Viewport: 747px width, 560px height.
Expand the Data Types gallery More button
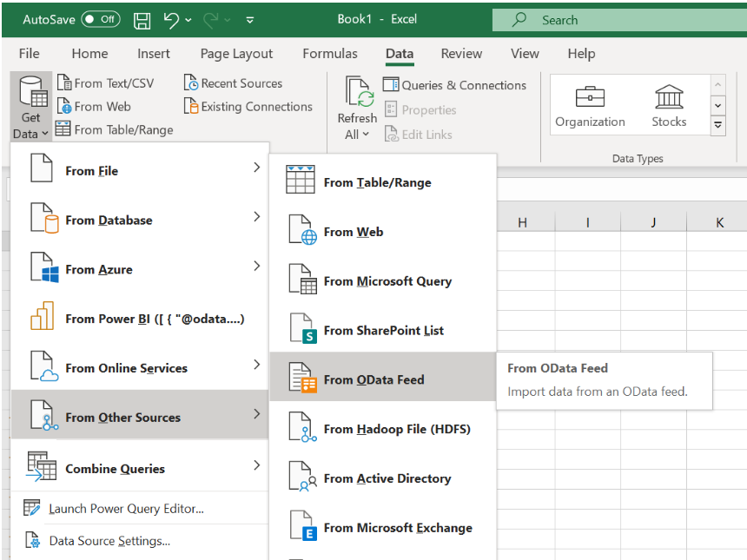point(718,125)
